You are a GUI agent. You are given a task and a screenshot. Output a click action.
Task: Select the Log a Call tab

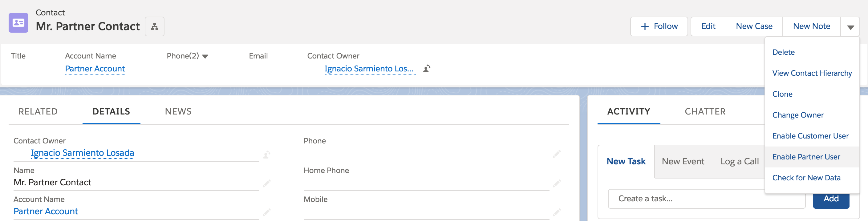(x=739, y=161)
